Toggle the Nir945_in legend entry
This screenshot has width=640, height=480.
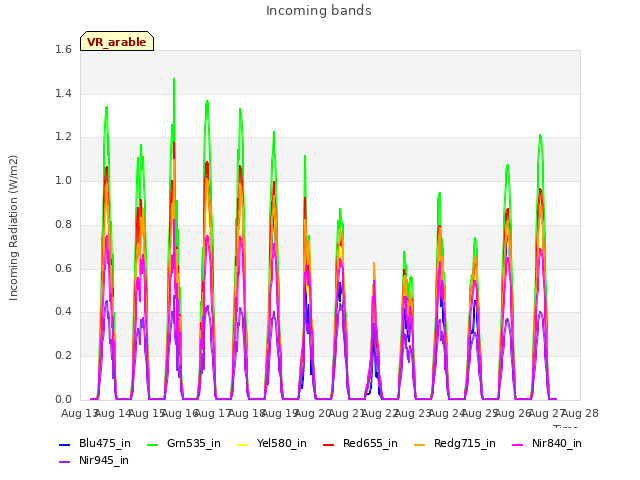pos(94,461)
